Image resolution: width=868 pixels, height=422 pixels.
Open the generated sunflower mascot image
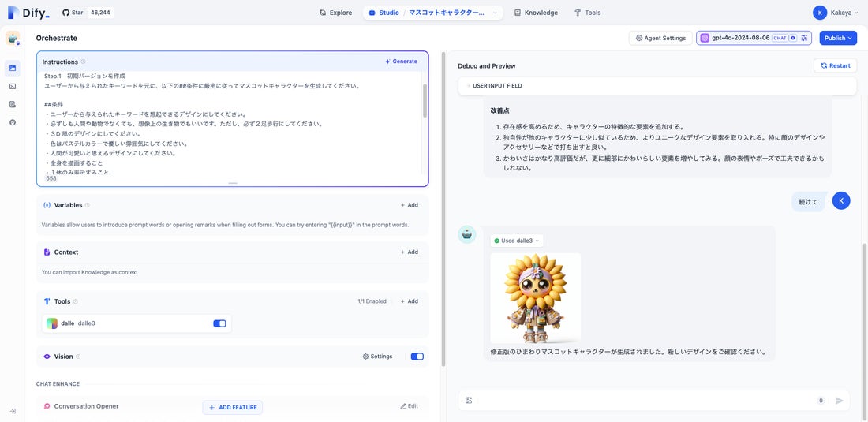pos(535,298)
